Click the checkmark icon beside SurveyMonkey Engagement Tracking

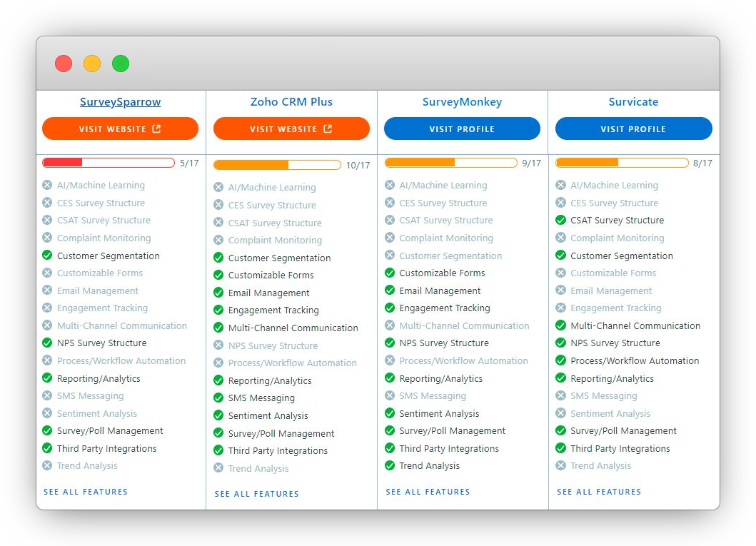[x=390, y=308]
